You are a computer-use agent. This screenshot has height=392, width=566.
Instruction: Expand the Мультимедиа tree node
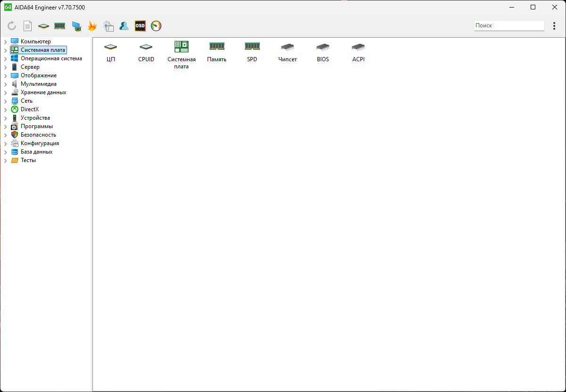tap(6, 84)
